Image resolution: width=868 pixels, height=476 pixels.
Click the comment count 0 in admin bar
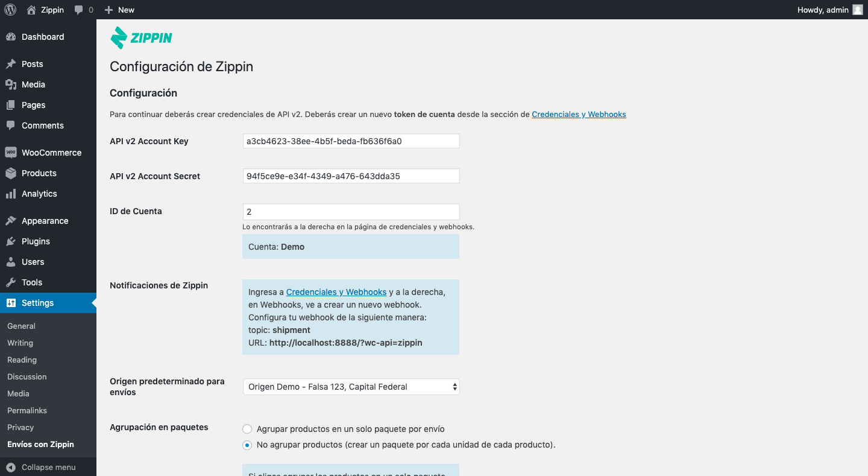point(91,10)
